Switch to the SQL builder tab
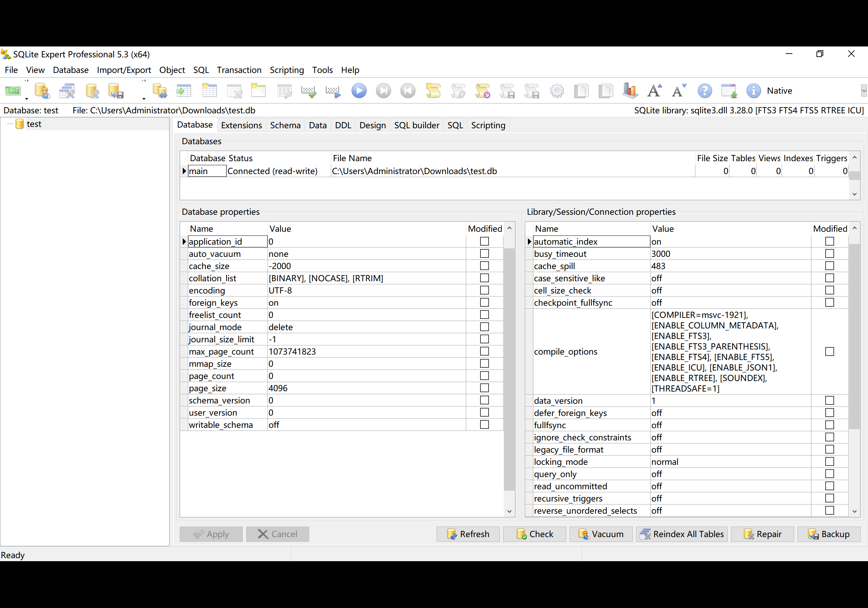This screenshot has height=608, width=868. (417, 125)
